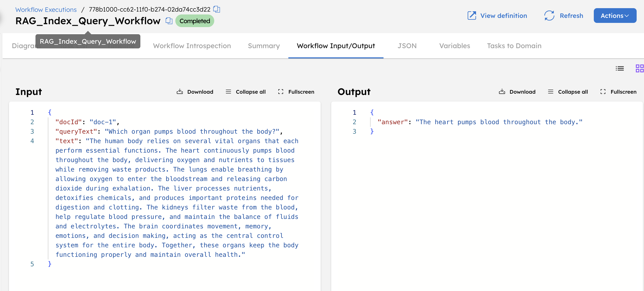Refresh the workflow execution view
The image size is (644, 291).
pos(563,16)
